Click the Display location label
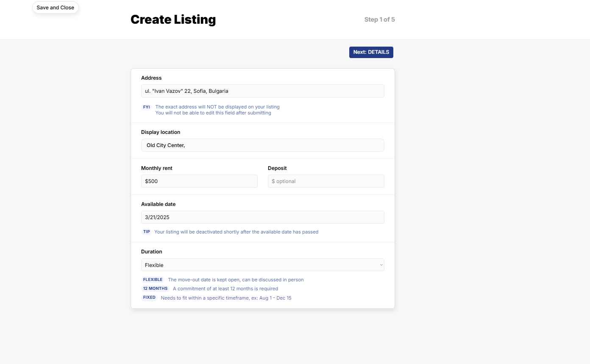 (x=161, y=132)
